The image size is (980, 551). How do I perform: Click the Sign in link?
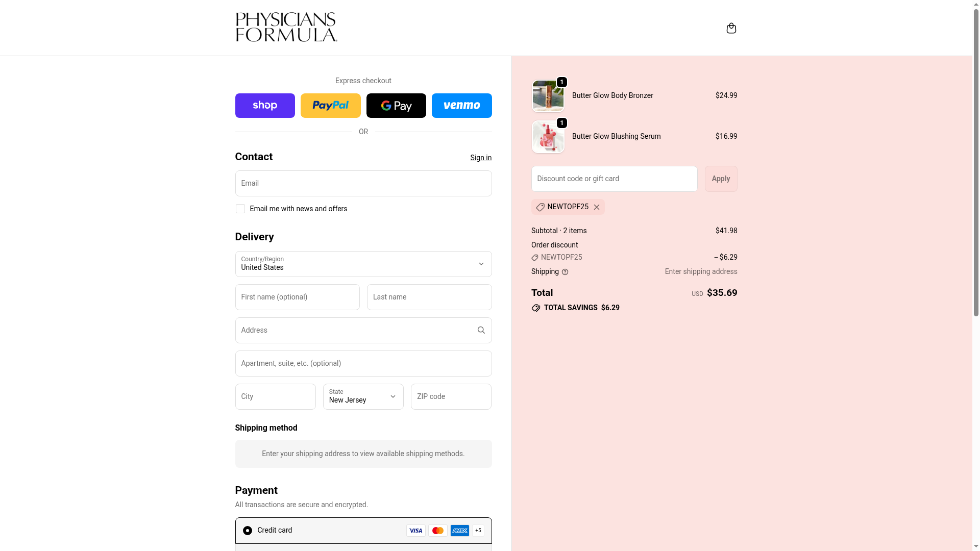[x=481, y=158]
